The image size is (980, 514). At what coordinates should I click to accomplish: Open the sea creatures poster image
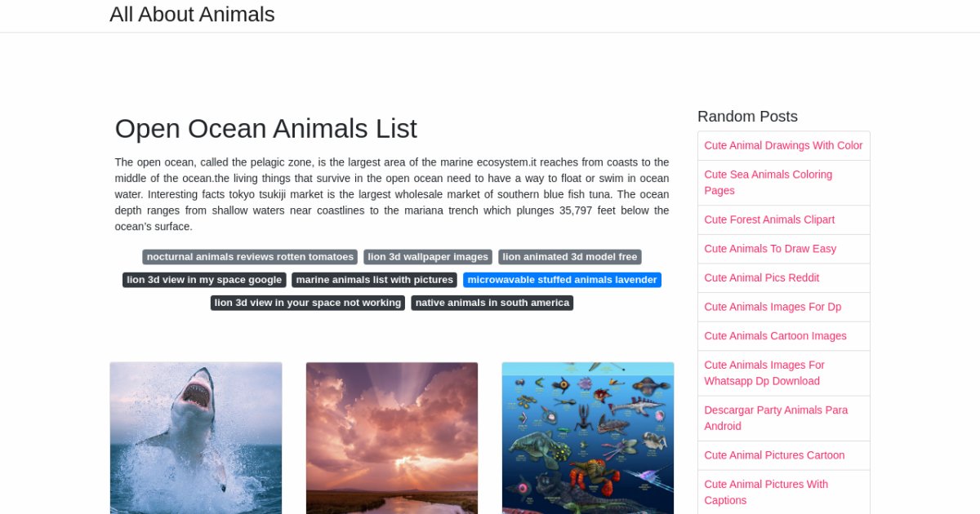(x=588, y=438)
